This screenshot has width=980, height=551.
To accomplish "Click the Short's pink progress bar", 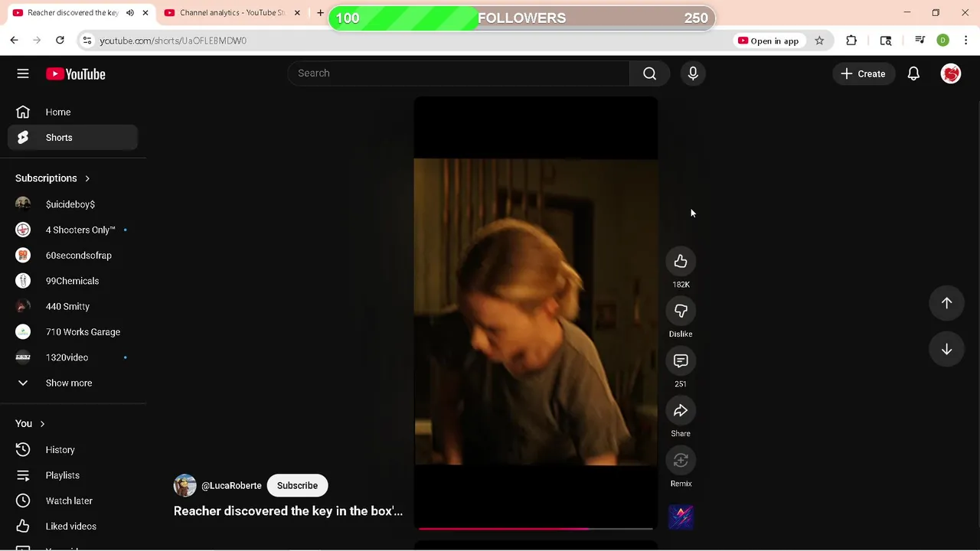I will coord(536,528).
